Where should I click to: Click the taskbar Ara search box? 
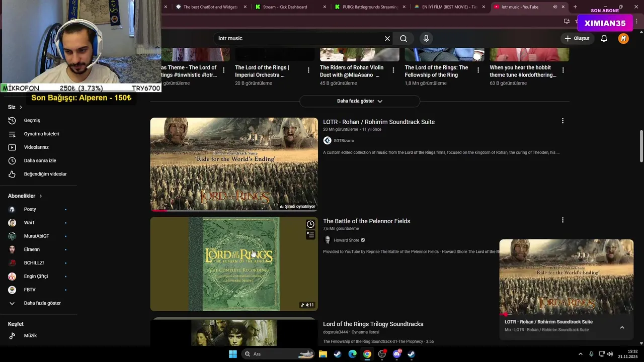pyautogui.click(x=278, y=354)
